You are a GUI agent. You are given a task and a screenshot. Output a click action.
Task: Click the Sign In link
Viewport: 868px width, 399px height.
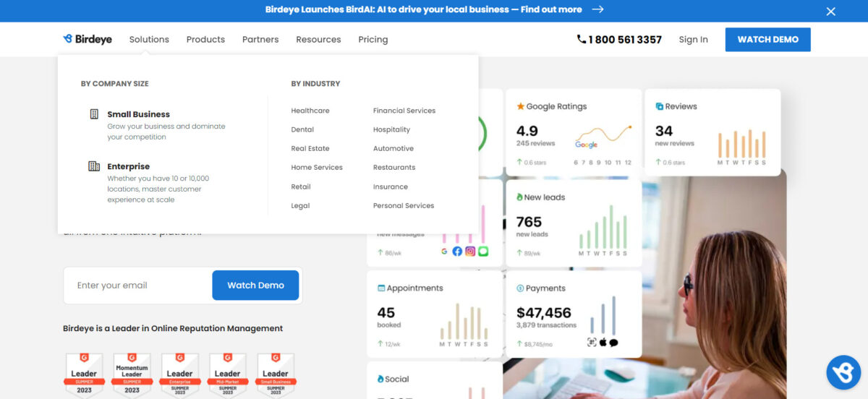pos(694,39)
